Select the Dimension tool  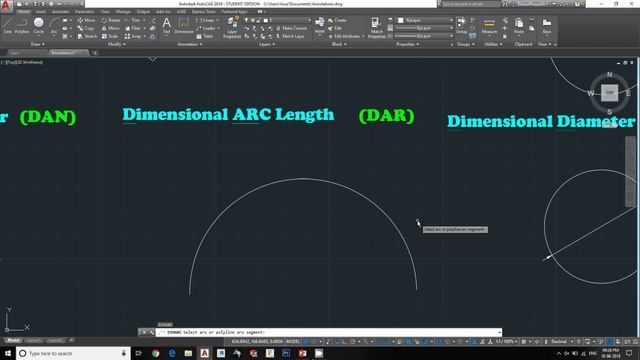(x=184, y=25)
